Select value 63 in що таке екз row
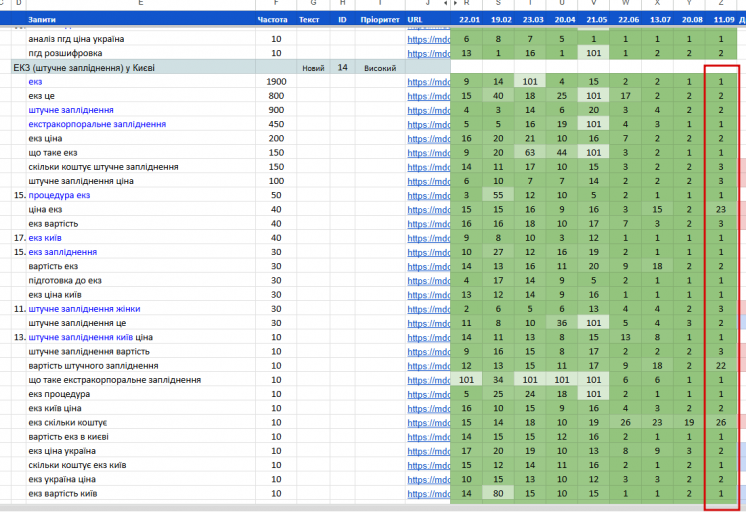Viewport: 746px width, 512px height. pos(530,153)
